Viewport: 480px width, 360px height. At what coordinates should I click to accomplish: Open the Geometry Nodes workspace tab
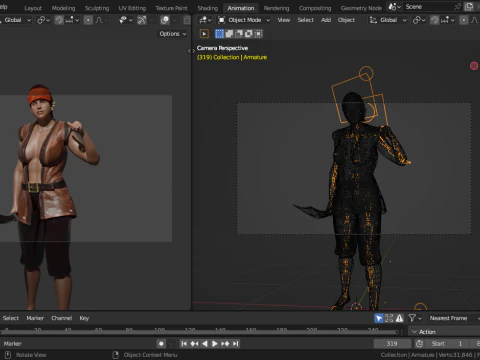pos(361,8)
